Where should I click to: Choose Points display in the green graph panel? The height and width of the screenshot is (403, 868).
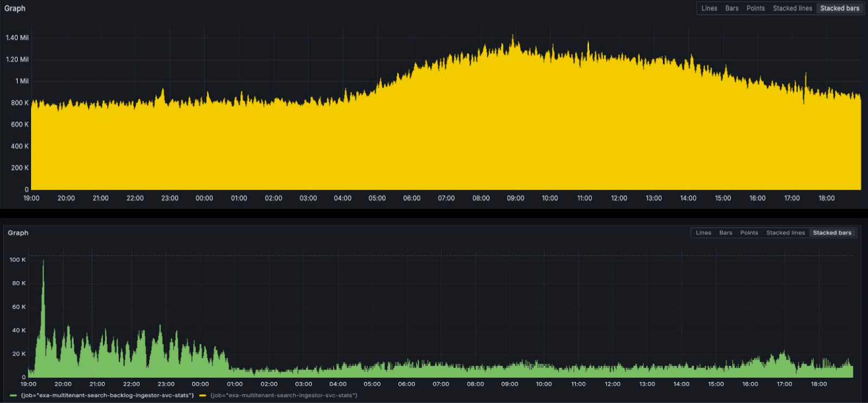(749, 233)
